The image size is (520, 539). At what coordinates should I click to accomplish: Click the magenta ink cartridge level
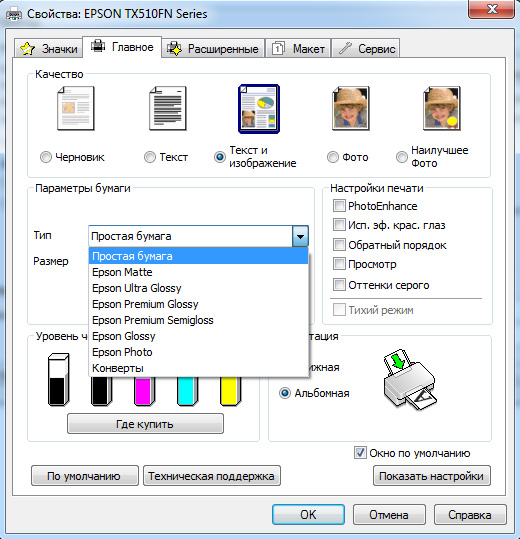pos(144,392)
